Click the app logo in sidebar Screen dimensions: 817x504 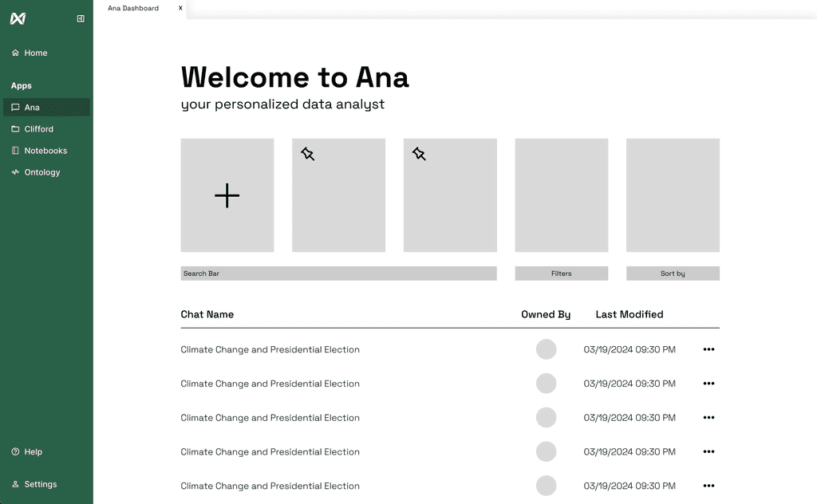point(18,19)
